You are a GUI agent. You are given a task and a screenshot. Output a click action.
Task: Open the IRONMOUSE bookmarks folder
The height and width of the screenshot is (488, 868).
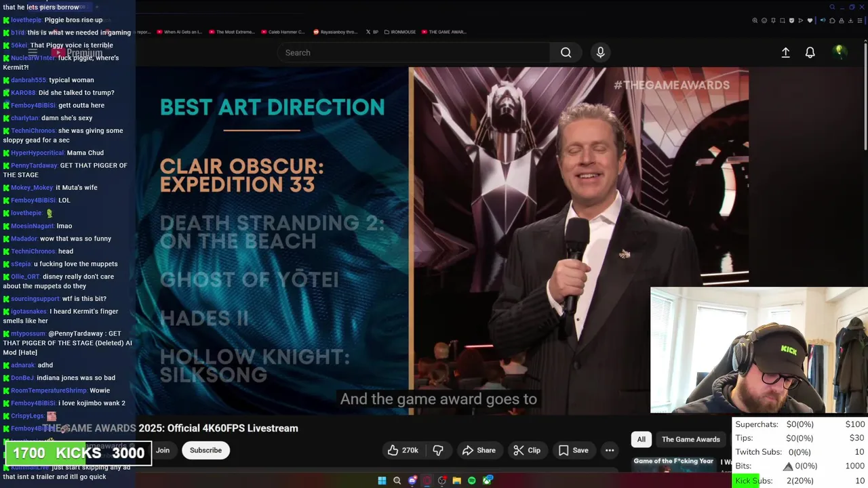coord(400,32)
